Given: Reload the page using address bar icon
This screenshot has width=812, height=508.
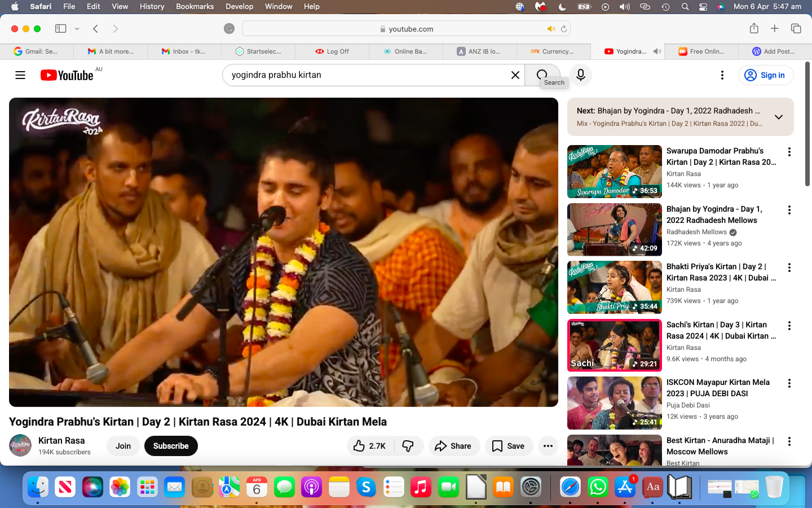Looking at the screenshot, I should click(563, 29).
